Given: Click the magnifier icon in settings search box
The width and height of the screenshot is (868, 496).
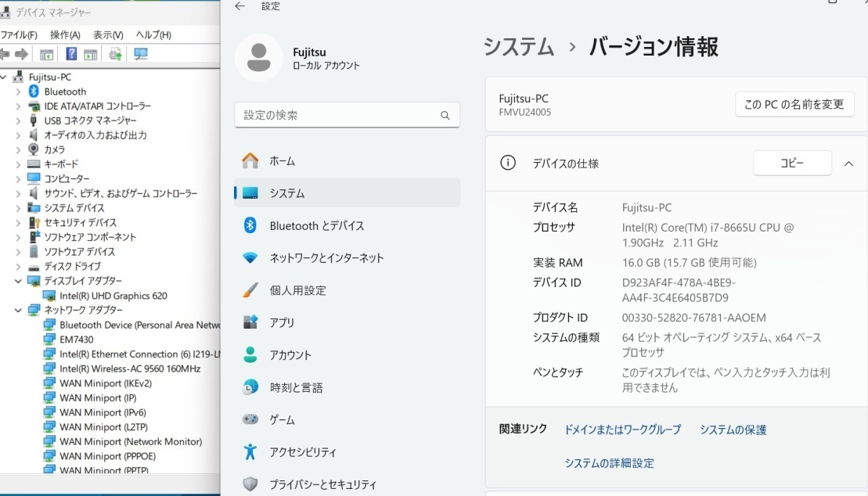Looking at the screenshot, I should 445,115.
